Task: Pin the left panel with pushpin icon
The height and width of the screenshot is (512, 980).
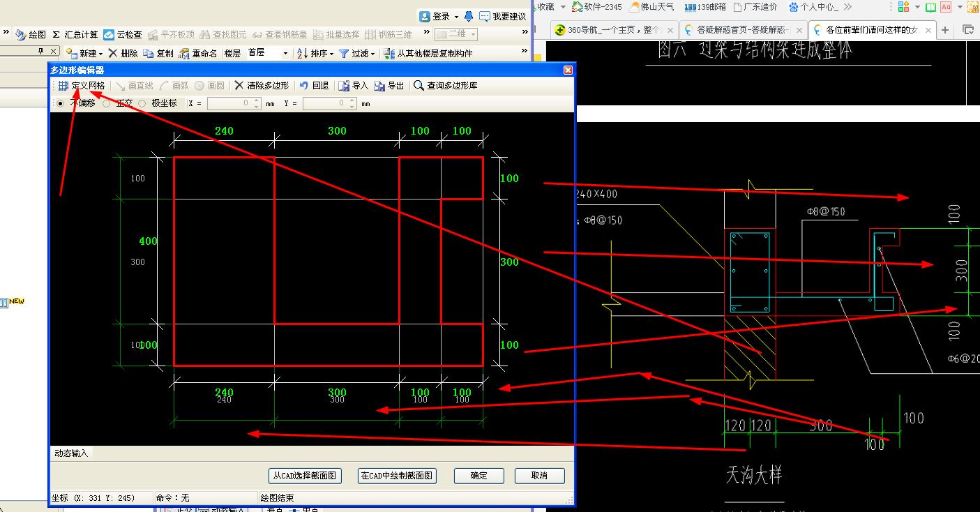Action: click(41, 52)
